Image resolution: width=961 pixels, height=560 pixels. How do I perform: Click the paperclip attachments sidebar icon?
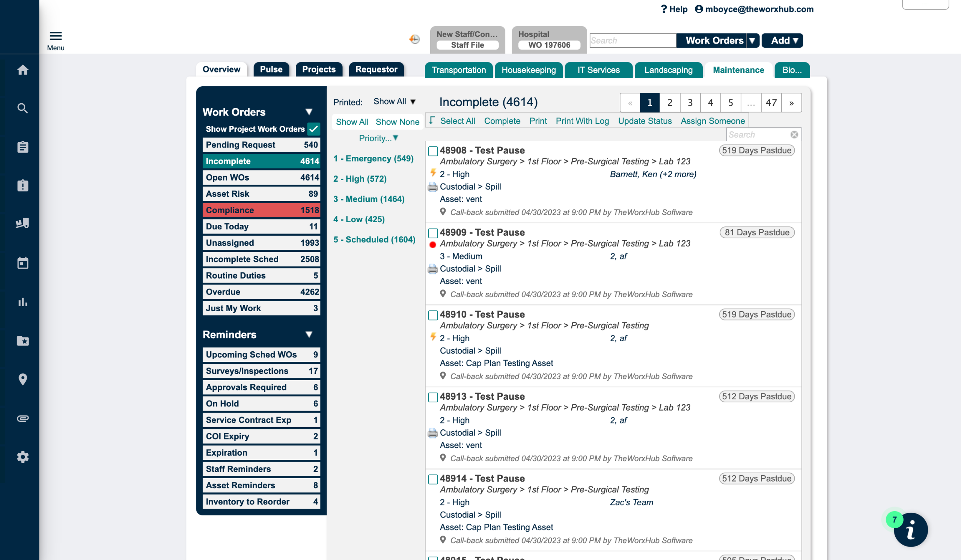(23, 418)
